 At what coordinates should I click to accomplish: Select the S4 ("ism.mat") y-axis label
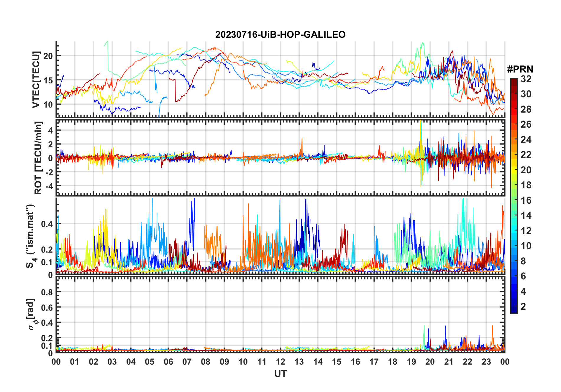(x=31, y=236)
